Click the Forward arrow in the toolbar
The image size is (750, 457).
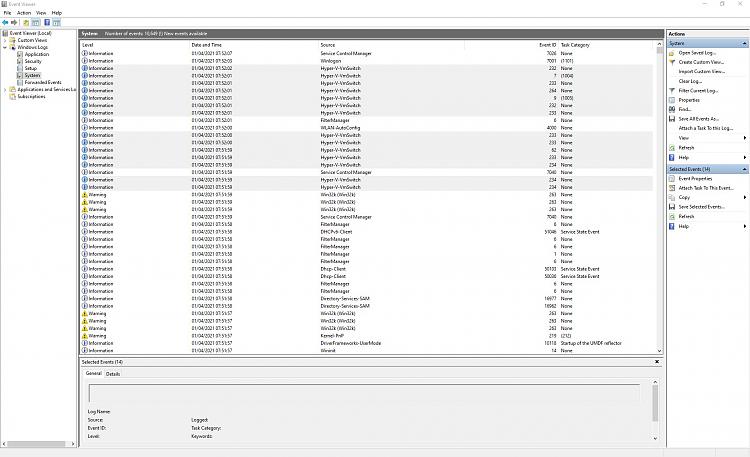pyautogui.click(x=14, y=22)
